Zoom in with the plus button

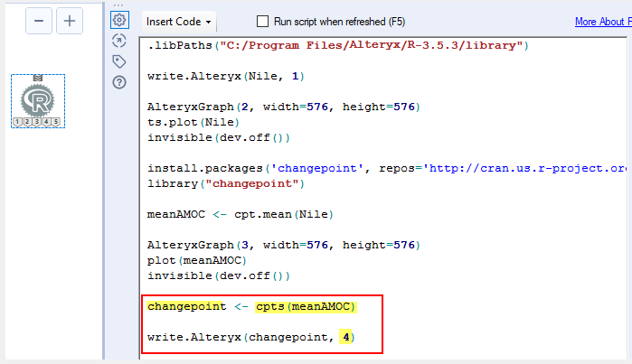tap(70, 21)
